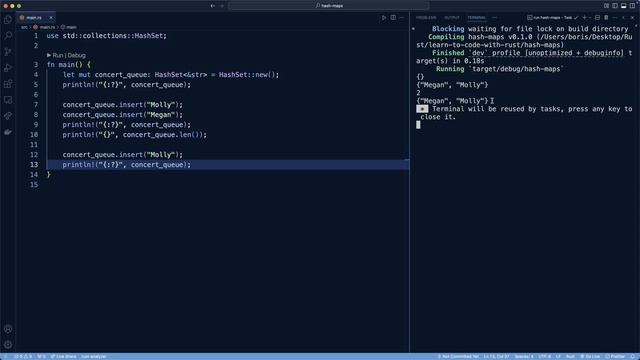Click the use std::collections::HashSet line
The width and height of the screenshot is (640, 360).
click(107, 36)
